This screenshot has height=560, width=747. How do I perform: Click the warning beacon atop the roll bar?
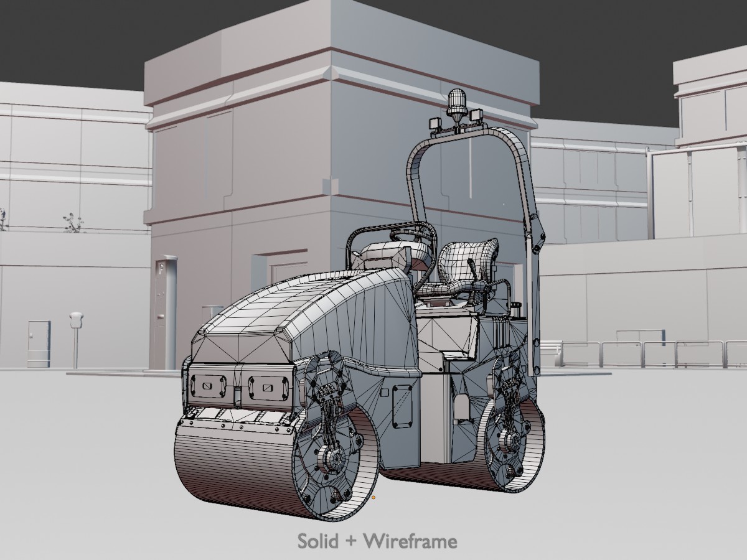[456, 103]
